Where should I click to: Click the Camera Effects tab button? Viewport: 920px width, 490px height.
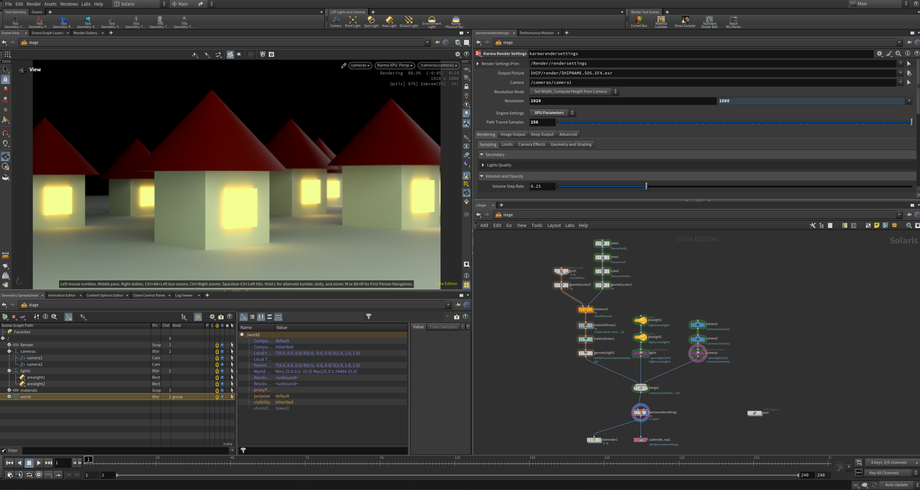[x=531, y=144]
